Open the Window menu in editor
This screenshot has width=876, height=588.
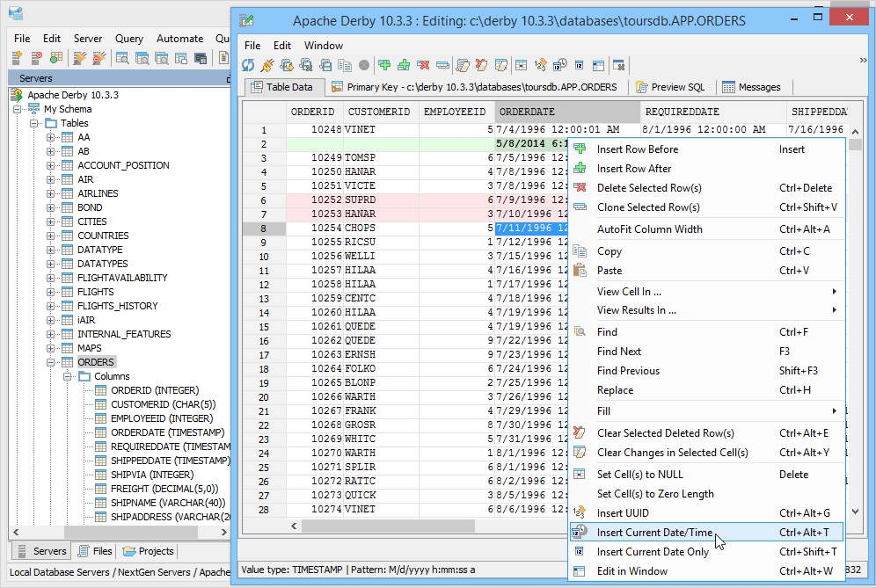pyautogui.click(x=324, y=46)
